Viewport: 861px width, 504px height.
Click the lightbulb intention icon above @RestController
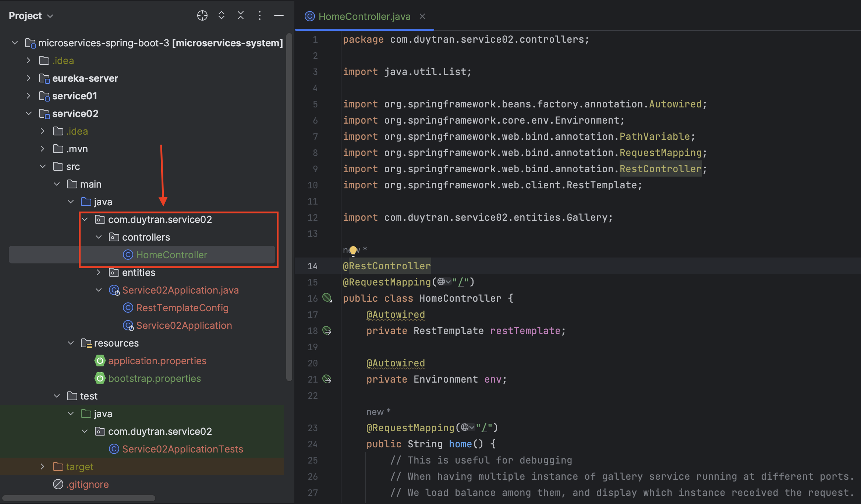[353, 249]
